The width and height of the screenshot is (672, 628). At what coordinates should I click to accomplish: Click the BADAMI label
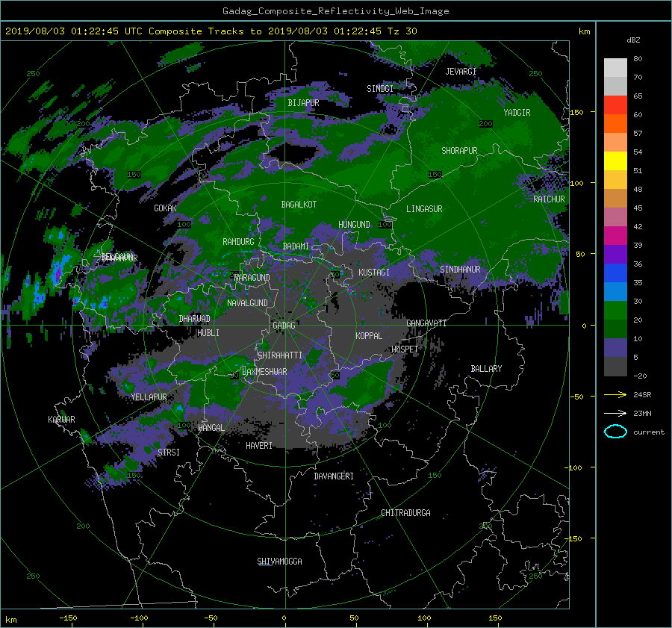(296, 246)
